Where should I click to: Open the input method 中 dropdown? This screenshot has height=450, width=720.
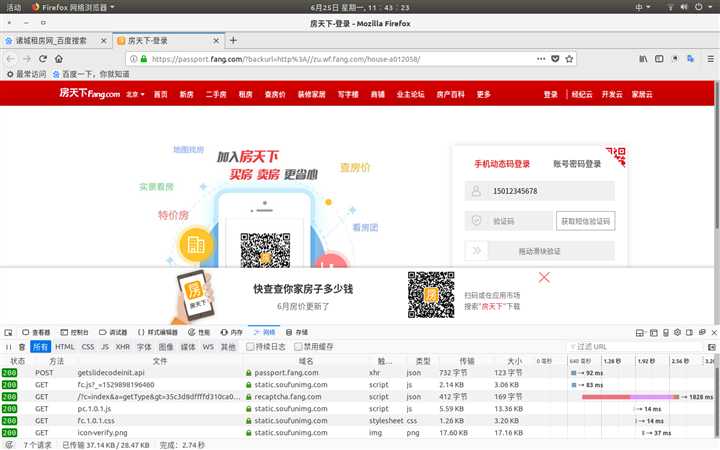(642, 7)
